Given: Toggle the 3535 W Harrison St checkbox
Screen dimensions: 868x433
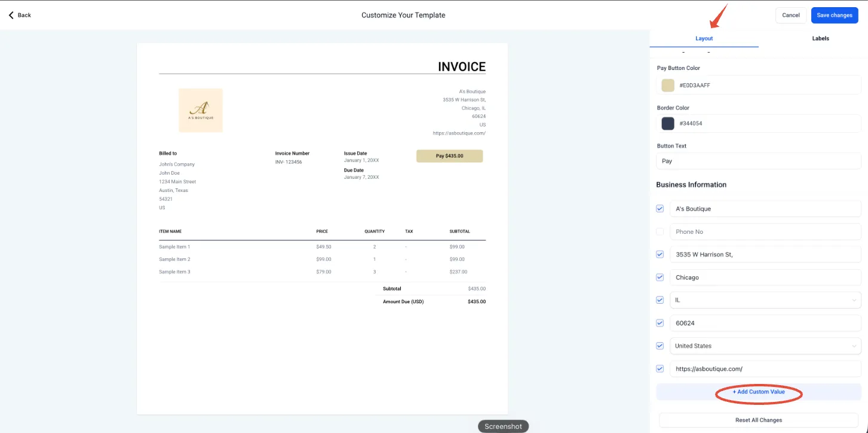Looking at the screenshot, I should coord(660,254).
